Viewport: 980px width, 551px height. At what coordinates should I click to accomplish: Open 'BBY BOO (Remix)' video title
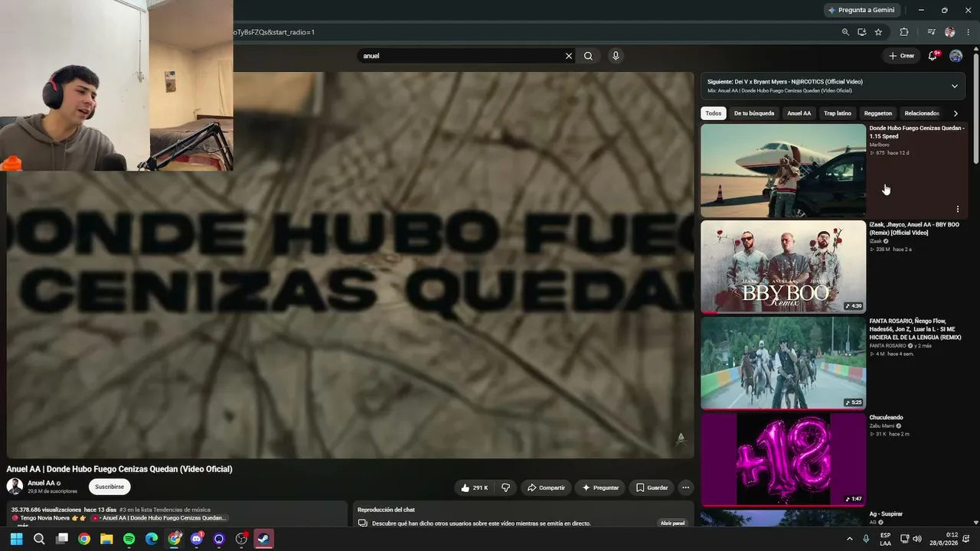tap(914, 228)
